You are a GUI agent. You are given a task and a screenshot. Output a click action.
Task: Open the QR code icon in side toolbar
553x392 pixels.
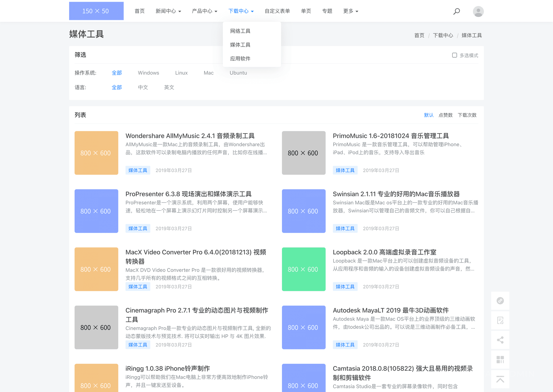[x=500, y=359]
